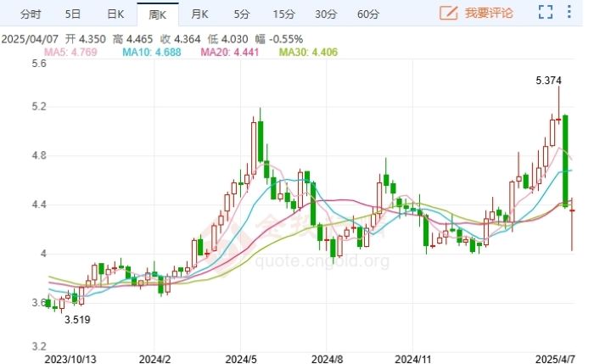Switch to the 60分 chart tab
Image resolution: width=594 pixels, height=364 pixels.
(368, 14)
